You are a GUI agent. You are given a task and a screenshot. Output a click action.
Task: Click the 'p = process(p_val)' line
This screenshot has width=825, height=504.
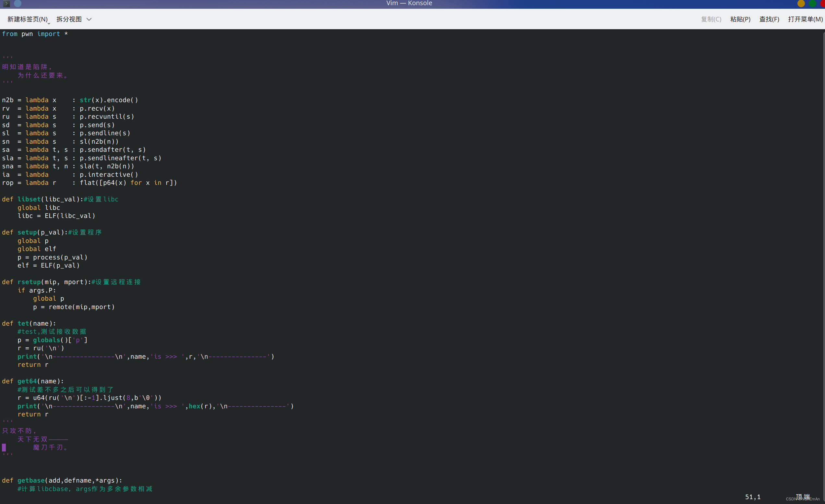(53, 257)
